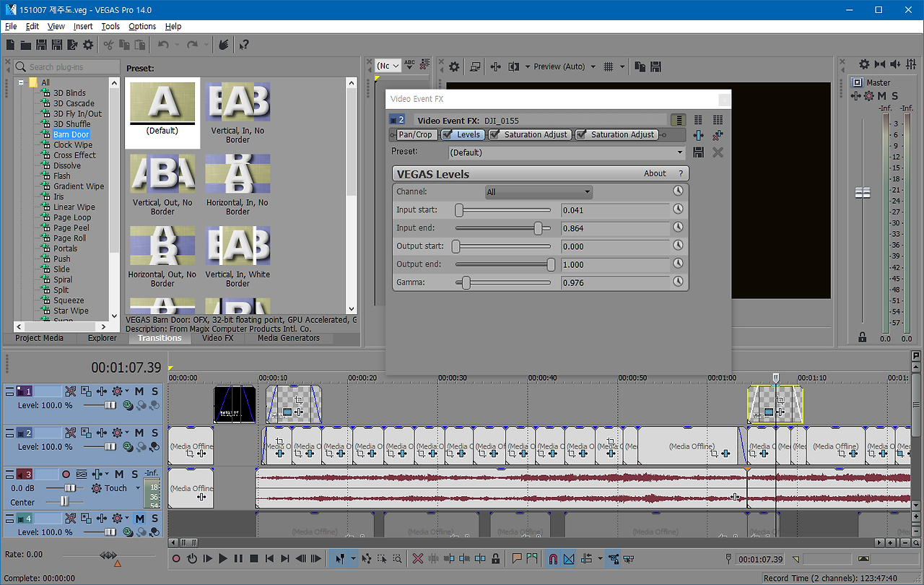Click the What's This help icon
Image resolution: width=924 pixels, height=585 pixels.
[x=244, y=45]
